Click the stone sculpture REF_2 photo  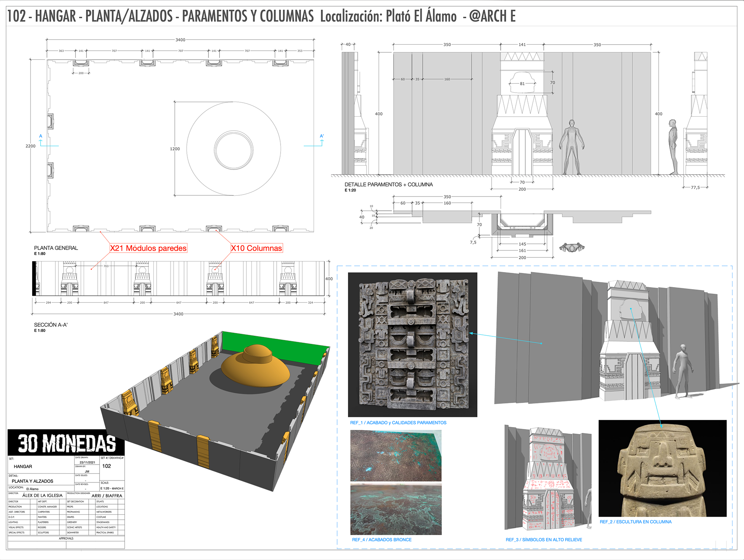(x=662, y=468)
